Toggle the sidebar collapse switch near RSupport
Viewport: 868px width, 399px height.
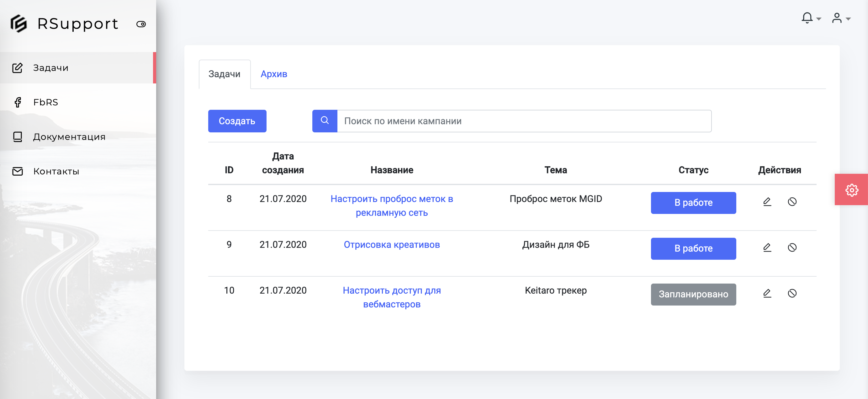tap(141, 24)
